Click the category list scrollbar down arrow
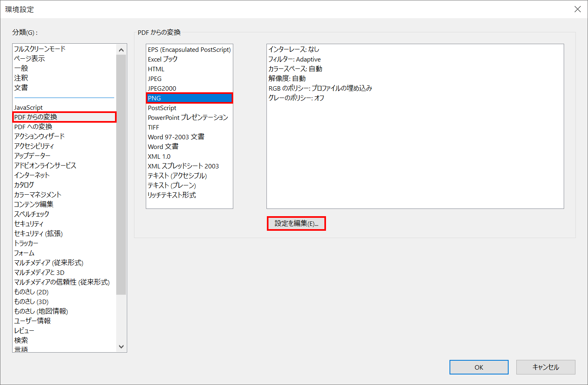The image size is (588, 385). [x=121, y=347]
